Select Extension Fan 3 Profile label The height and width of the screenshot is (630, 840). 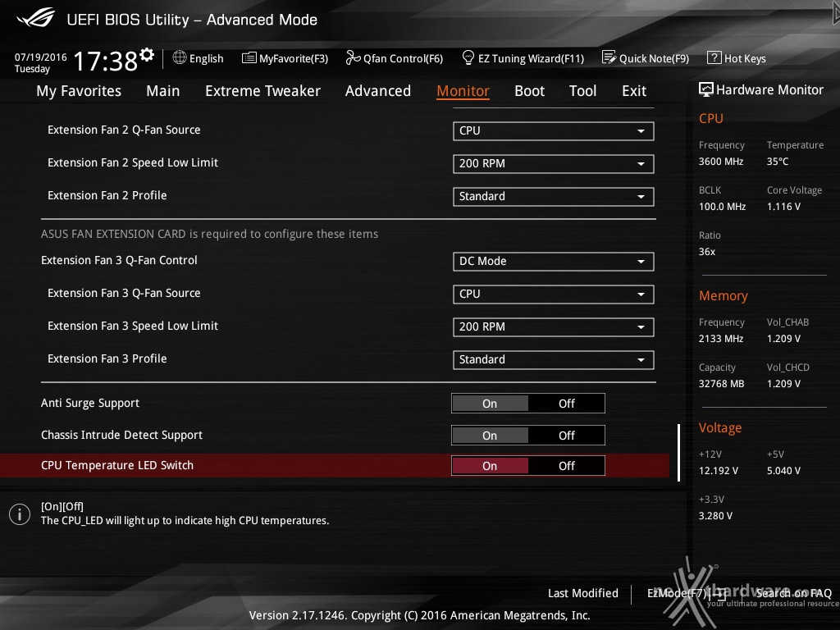[x=107, y=358]
